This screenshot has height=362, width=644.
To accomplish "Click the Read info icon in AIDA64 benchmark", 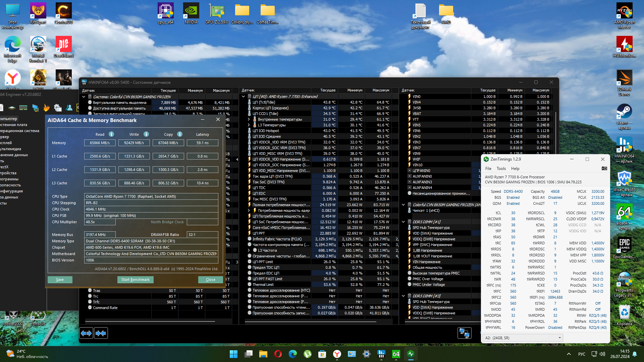I will pyautogui.click(x=111, y=134).
